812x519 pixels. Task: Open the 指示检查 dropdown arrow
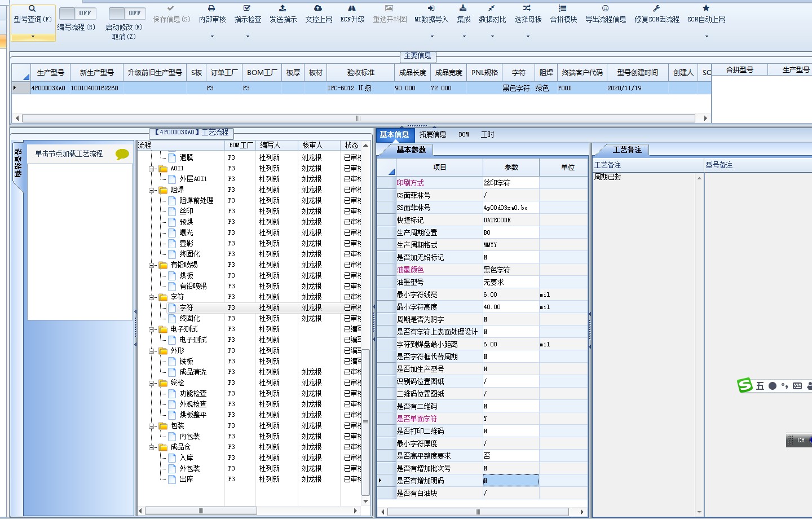pos(248,37)
